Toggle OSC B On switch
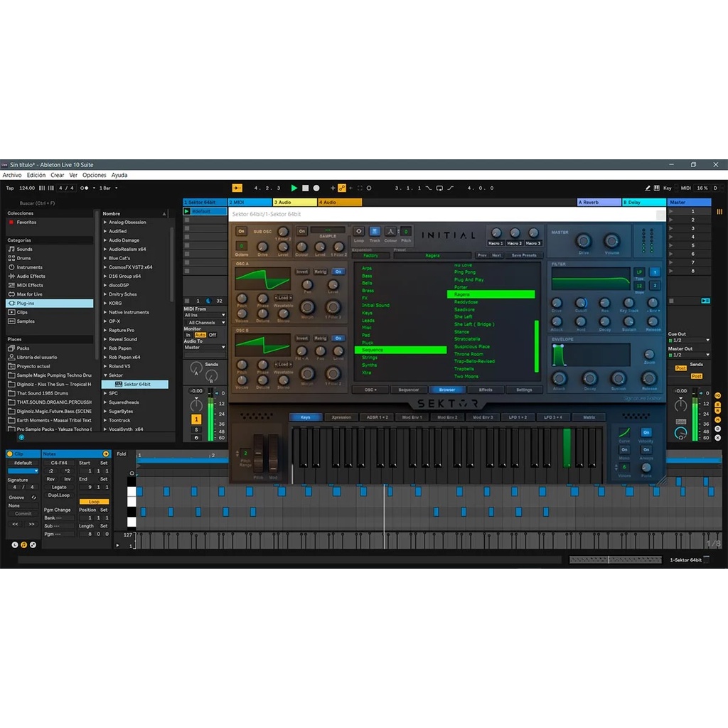 pos(338,338)
